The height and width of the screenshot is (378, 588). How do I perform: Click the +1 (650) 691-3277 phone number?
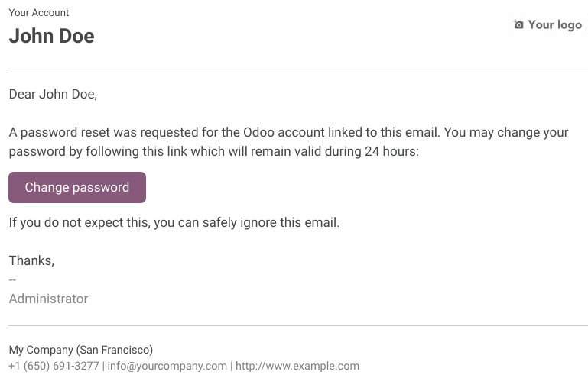click(x=54, y=366)
